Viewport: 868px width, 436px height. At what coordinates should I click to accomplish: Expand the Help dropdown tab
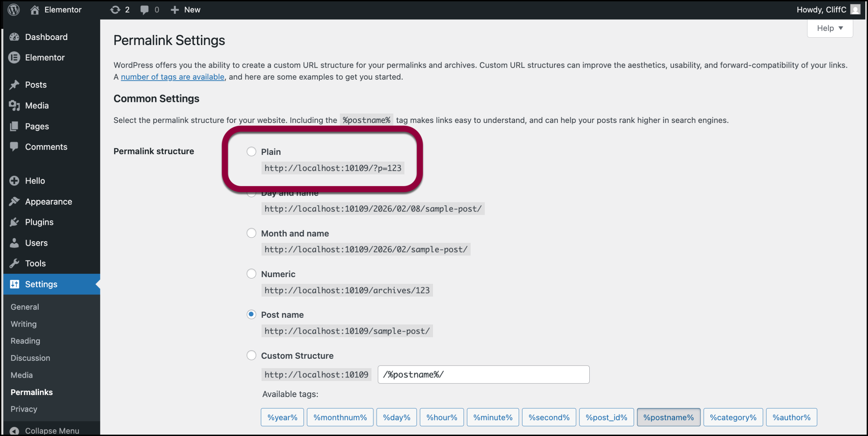coord(830,28)
